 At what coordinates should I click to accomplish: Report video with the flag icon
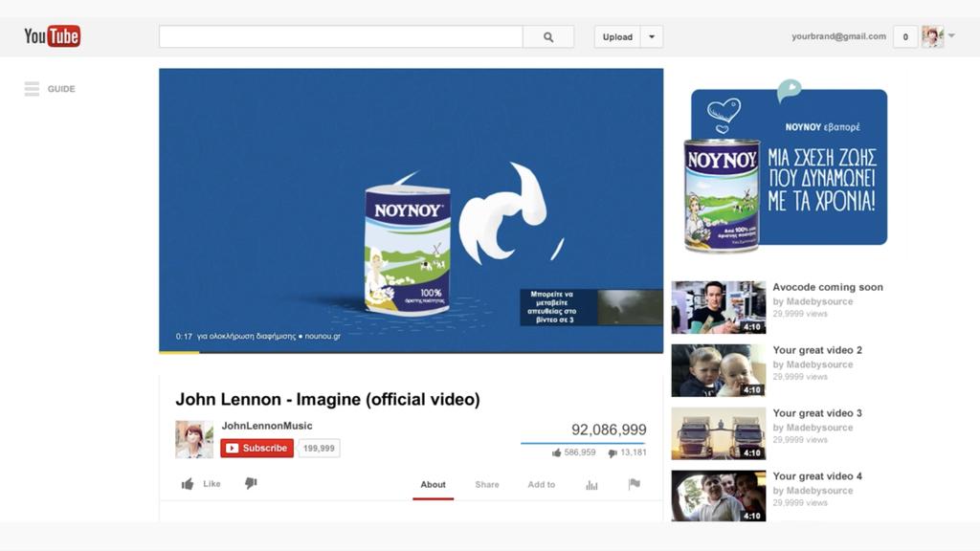(x=634, y=483)
